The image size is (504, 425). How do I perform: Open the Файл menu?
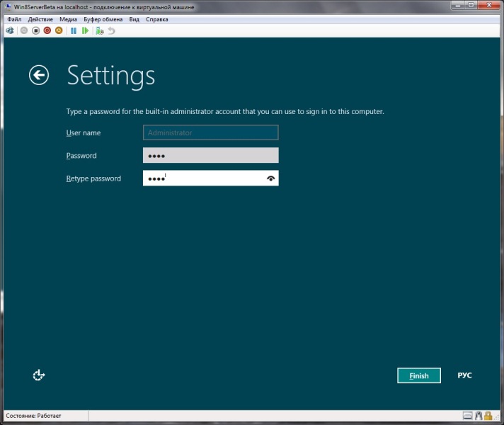pos(14,20)
